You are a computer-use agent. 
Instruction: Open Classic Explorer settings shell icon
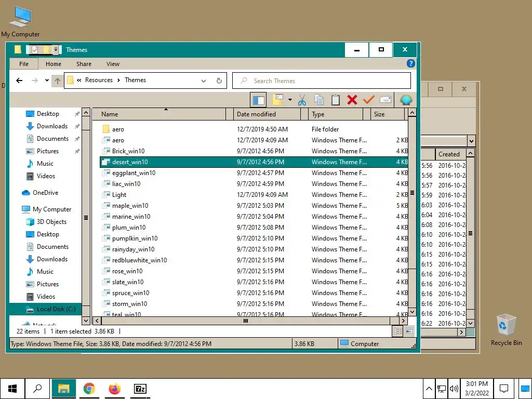pos(406,100)
